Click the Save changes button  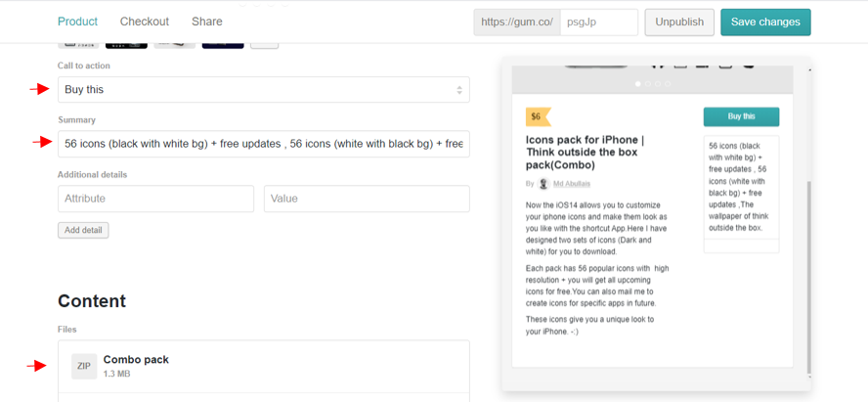764,22
